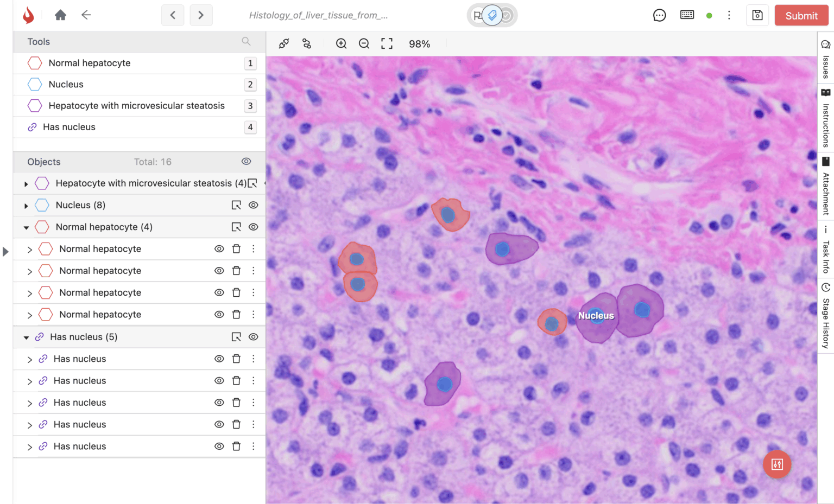Open the keyboard shortcuts panel
Image resolution: width=834 pixels, height=504 pixels.
687,15
